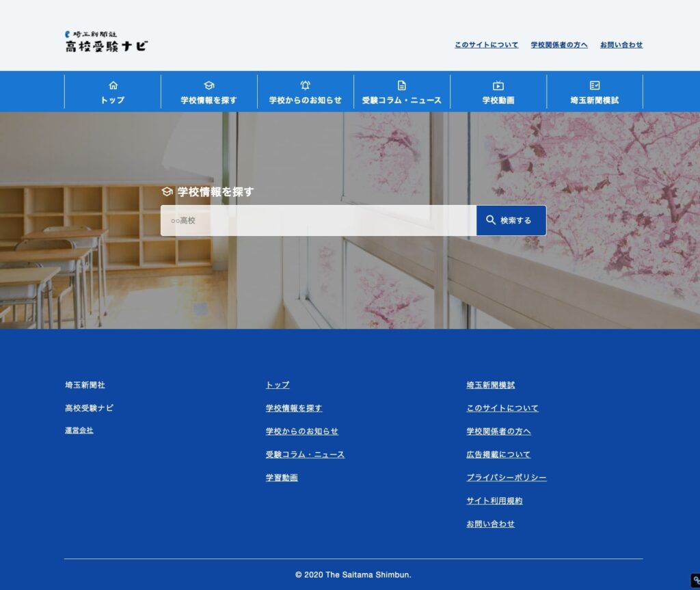This screenshot has width=700, height=590.
Task: Open the 学校関係者の方へ footer link
Action: coord(498,431)
